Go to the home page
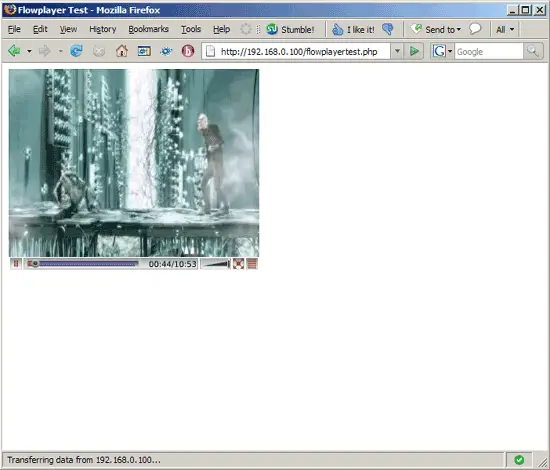Screen dimensions: 550x470 point(122,51)
